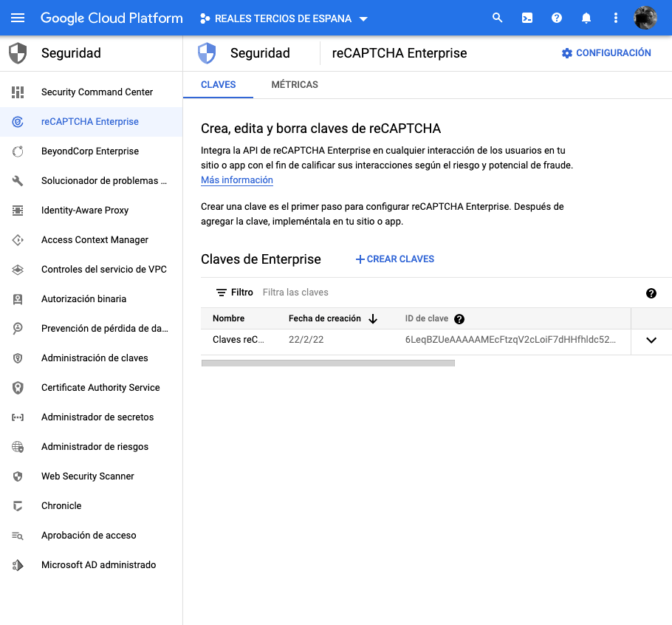Click the Claves reC... key name
Screen dimensions: 672x625
click(x=239, y=340)
